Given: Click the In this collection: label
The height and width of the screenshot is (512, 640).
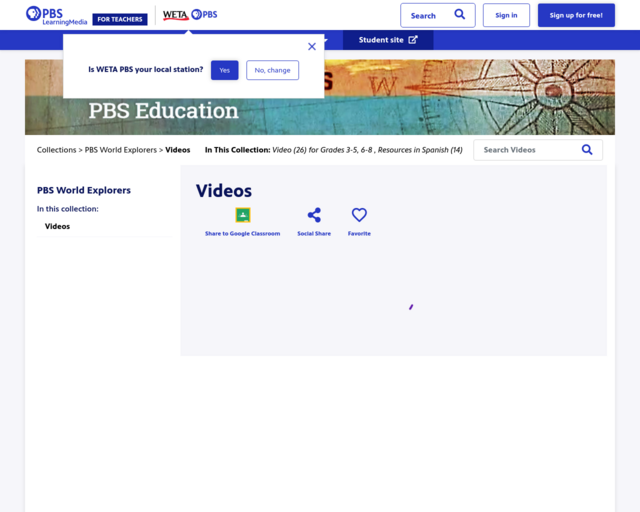Looking at the screenshot, I should [x=67, y=209].
